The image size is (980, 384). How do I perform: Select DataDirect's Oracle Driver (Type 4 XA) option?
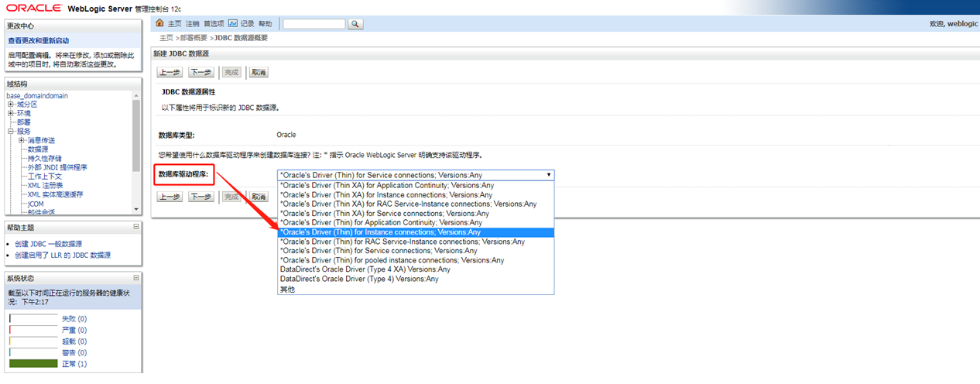pyautogui.click(x=364, y=269)
